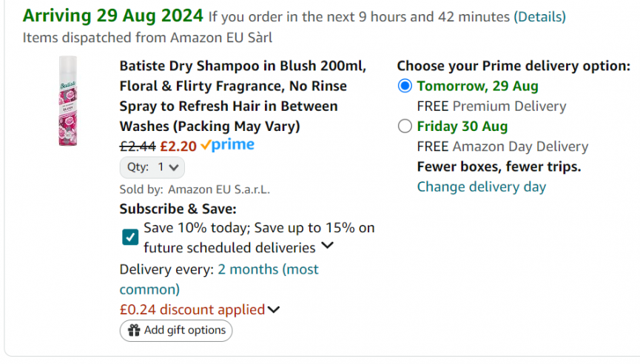Open the Qty quantity dropdown

click(x=152, y=167)
